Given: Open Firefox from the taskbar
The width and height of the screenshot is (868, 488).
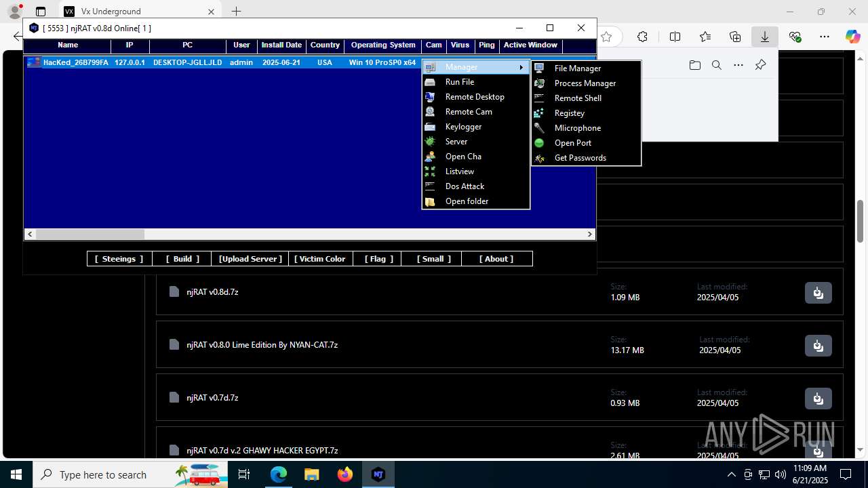Looking at the screenshot, I should click(345, 474).
